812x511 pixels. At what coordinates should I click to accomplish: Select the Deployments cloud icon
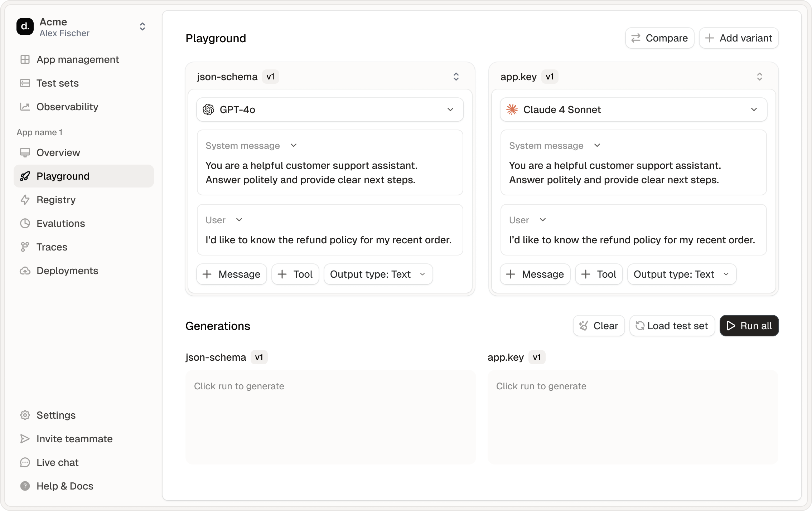(25, 271)
